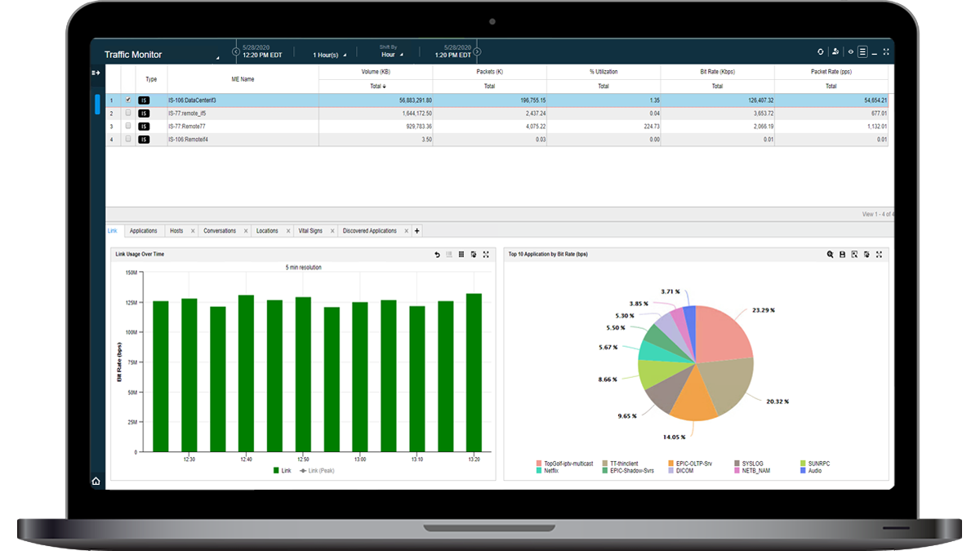Click export icon on Link Usage chart
Image resolution: width=980 pixels, height=551 pixels.
(474, 255)
